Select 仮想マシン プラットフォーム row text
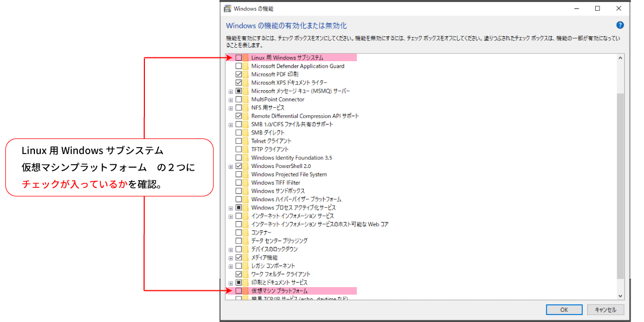 279,291
